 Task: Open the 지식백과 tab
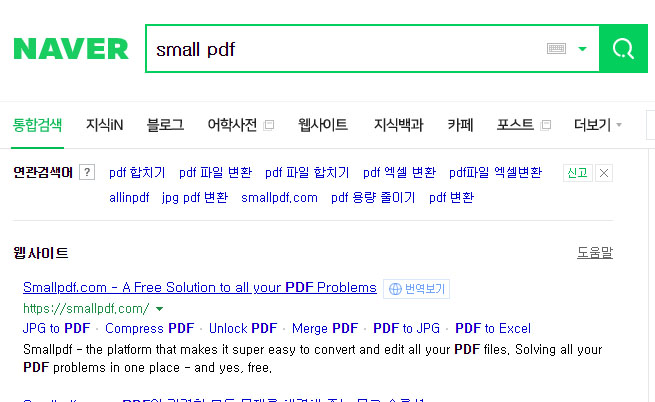(x=399, y=125)
